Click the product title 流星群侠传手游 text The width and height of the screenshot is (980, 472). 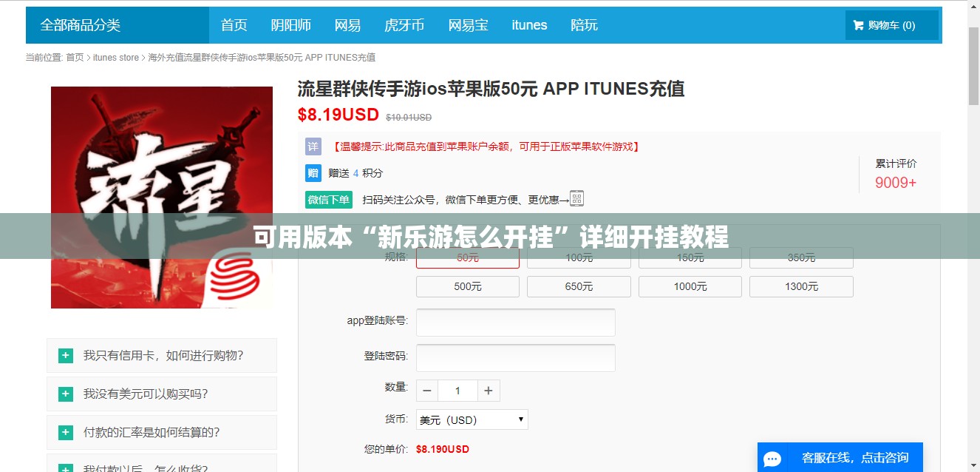pyautogui.click(x=491, y=89)
